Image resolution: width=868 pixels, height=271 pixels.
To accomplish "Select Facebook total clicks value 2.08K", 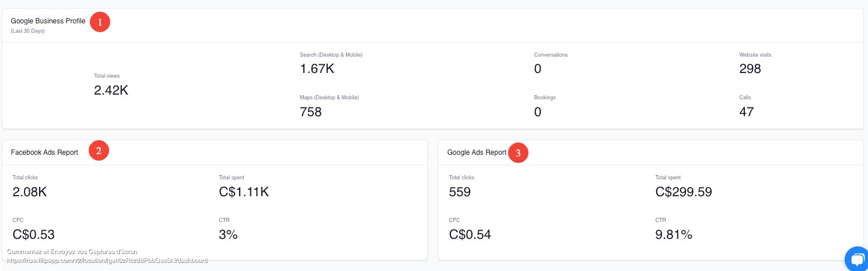I will (30, 192).
